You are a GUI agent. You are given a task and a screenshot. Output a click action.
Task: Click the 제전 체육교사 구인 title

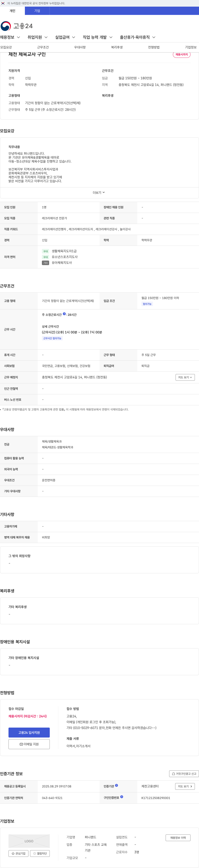(27, 54)
